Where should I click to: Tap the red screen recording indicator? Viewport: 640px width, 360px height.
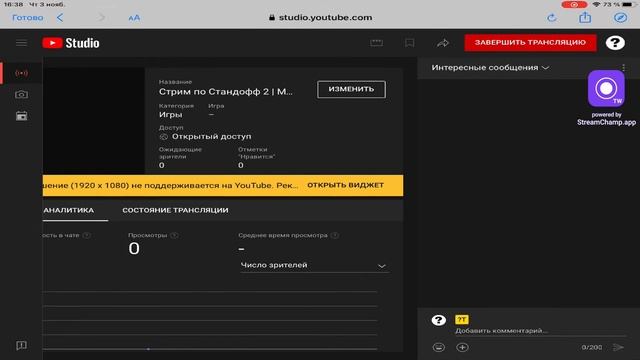(574, 4)
